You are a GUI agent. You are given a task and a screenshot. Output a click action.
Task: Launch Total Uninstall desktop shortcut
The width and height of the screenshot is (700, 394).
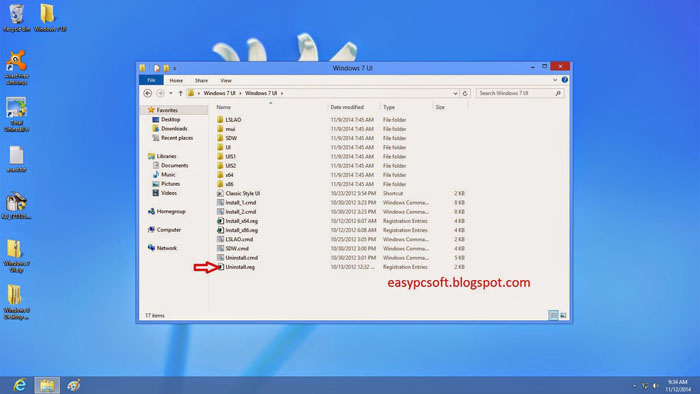[17, 115]
